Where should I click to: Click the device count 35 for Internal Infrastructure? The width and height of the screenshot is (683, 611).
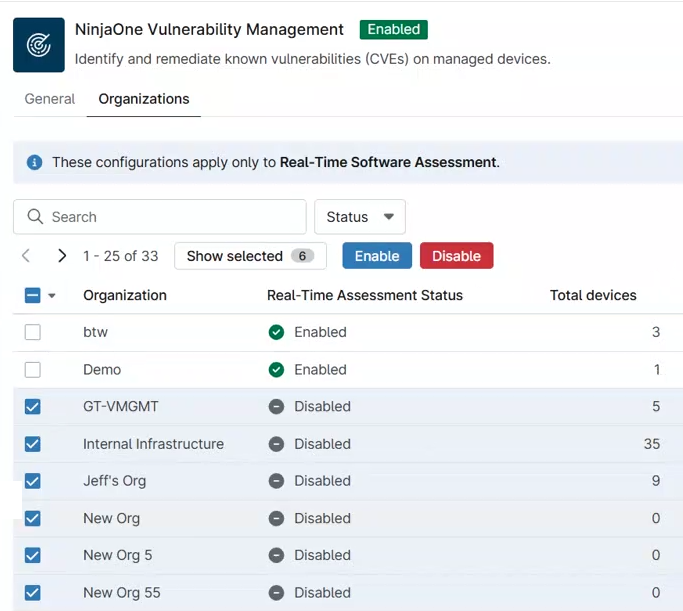click(652, 444)
